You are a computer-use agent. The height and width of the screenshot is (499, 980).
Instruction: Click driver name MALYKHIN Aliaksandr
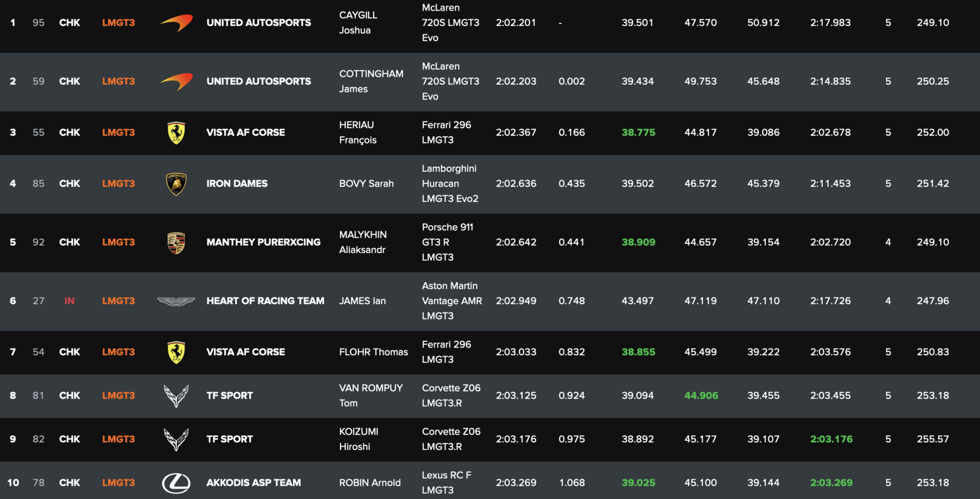point(363,242)
